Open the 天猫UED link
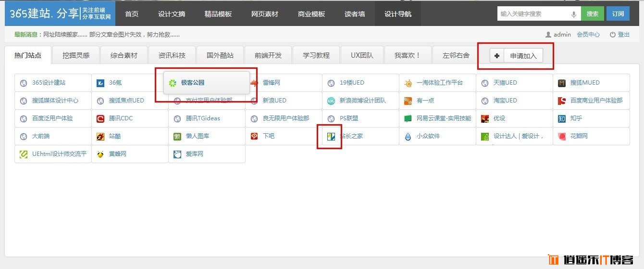Screen dimensions: 644x269 point(505,83)
